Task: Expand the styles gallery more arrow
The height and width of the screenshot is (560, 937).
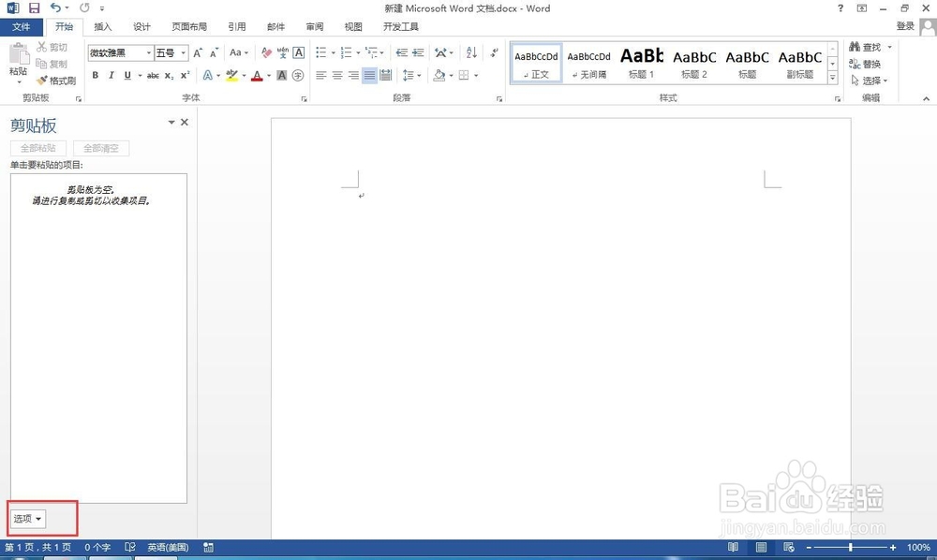Action: (832, 77)
